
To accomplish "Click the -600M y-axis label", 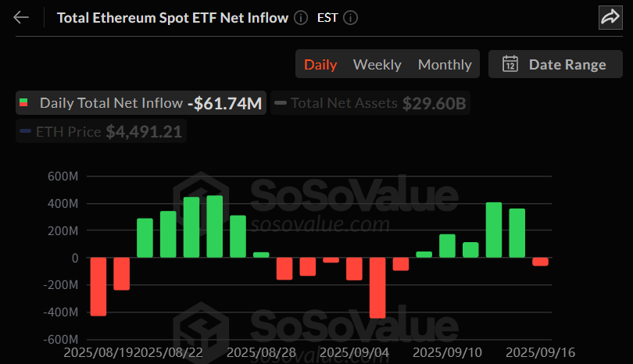I will tap(60, 339).
